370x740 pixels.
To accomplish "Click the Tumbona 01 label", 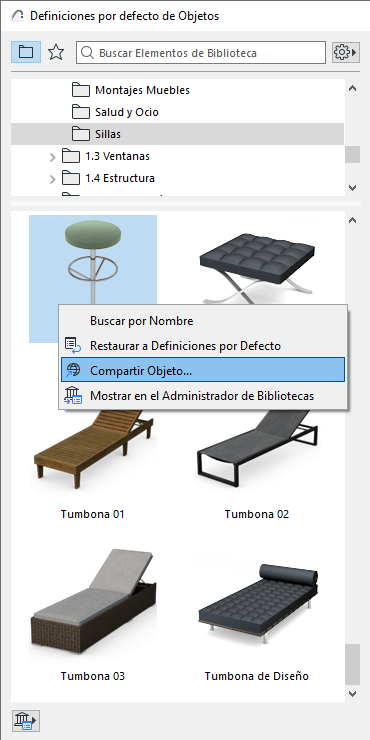I will (92, 514).
